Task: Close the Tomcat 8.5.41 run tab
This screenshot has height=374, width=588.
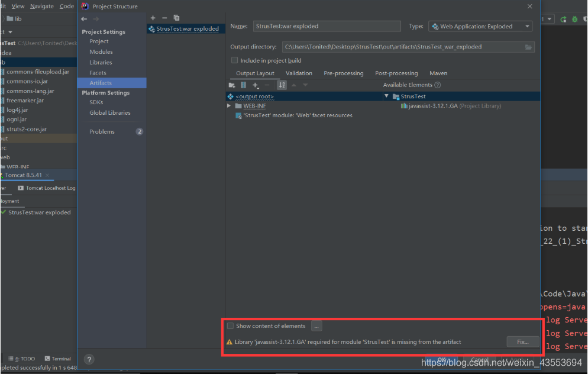Action: coord(47,175)
